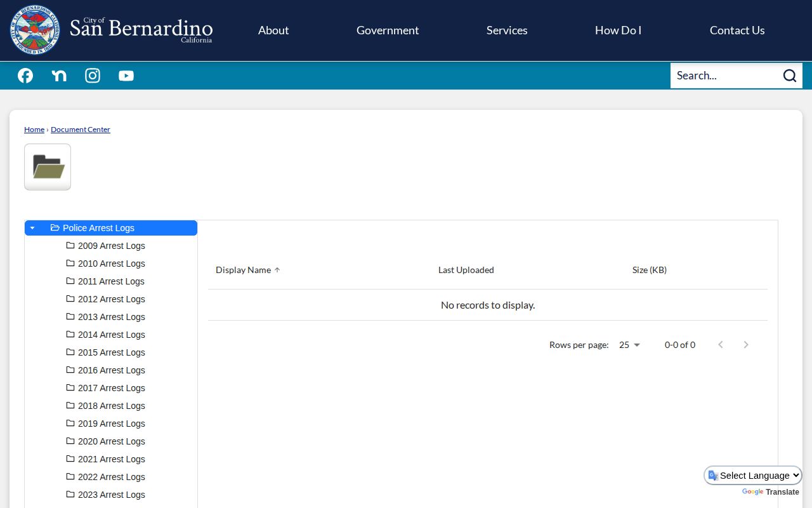The height and width of the screenshot is (508, 812).
Task: Open the Nextdoor social icon
Action: 59,76
